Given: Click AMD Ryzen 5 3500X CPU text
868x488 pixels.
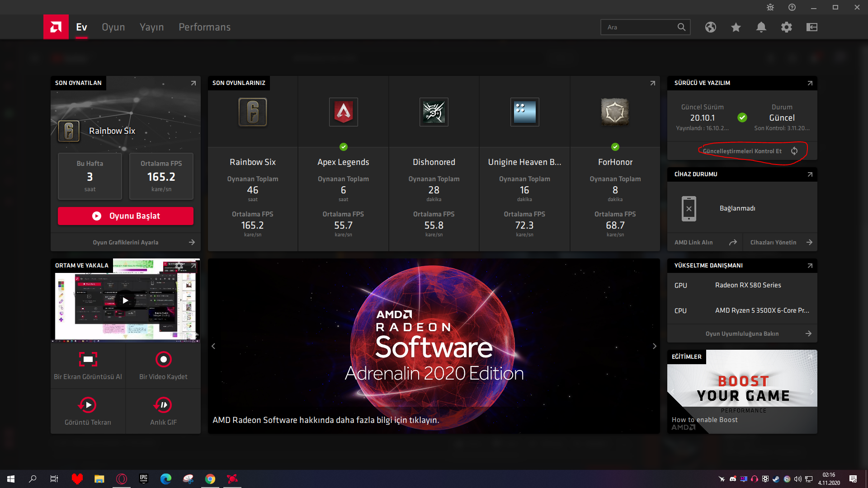Looking at the screenshot, I should tap(762, 310).
